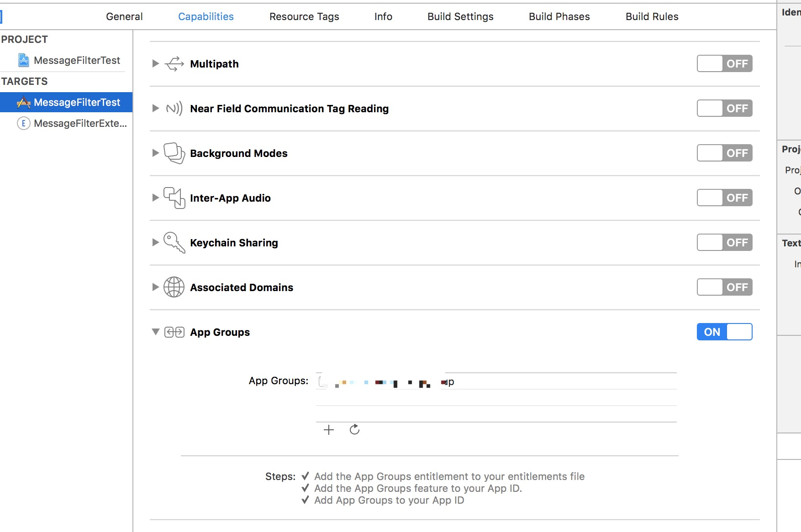801x532 pixels.
Task: Click the NFC Tag Reading icon
Action: (174, 109)
